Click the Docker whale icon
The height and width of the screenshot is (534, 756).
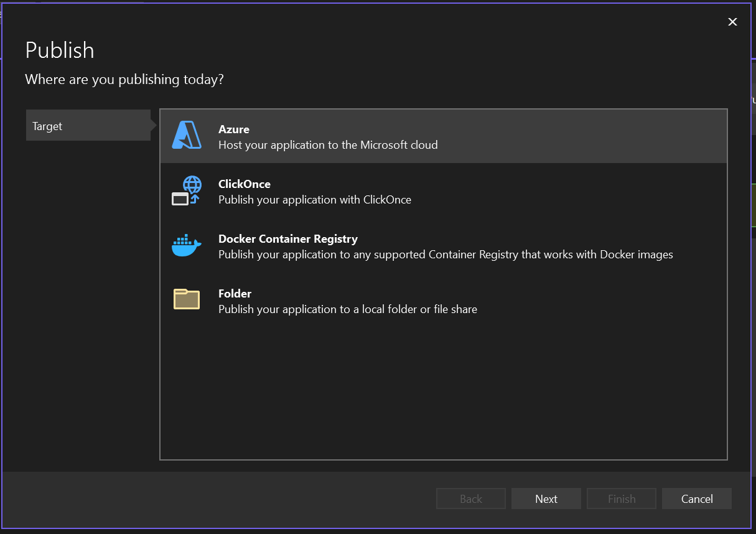pos(187,246)
